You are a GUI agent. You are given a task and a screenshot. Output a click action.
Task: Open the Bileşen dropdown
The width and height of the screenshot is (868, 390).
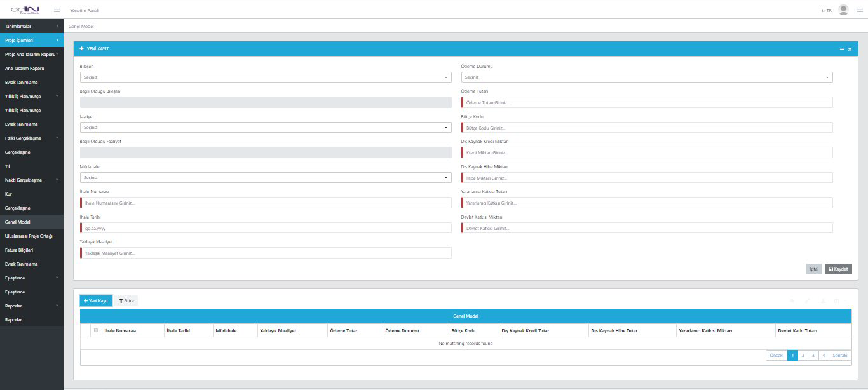click(x=266, y=77)
